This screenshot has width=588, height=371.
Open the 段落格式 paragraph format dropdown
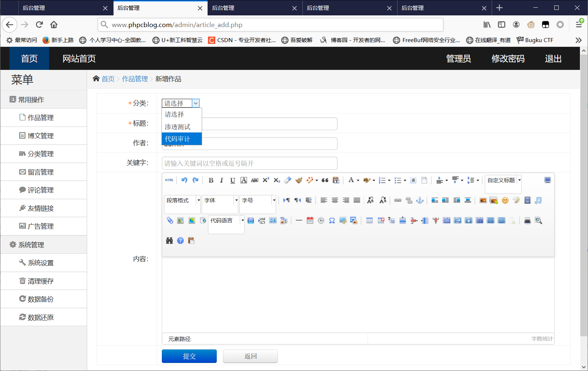tap(182, 200)
